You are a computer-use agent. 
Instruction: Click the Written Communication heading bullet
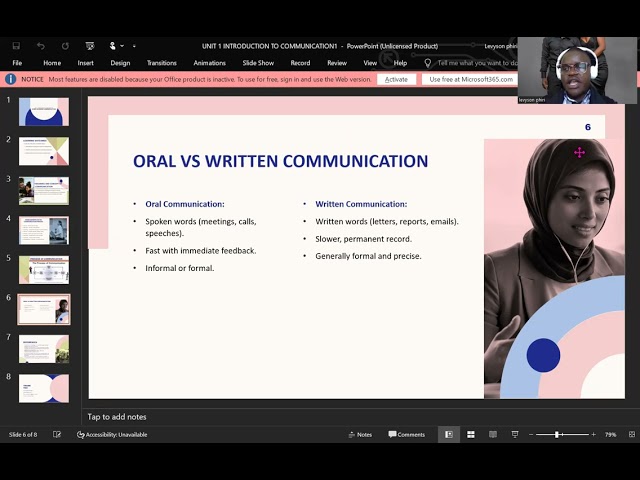click(361, 204)
